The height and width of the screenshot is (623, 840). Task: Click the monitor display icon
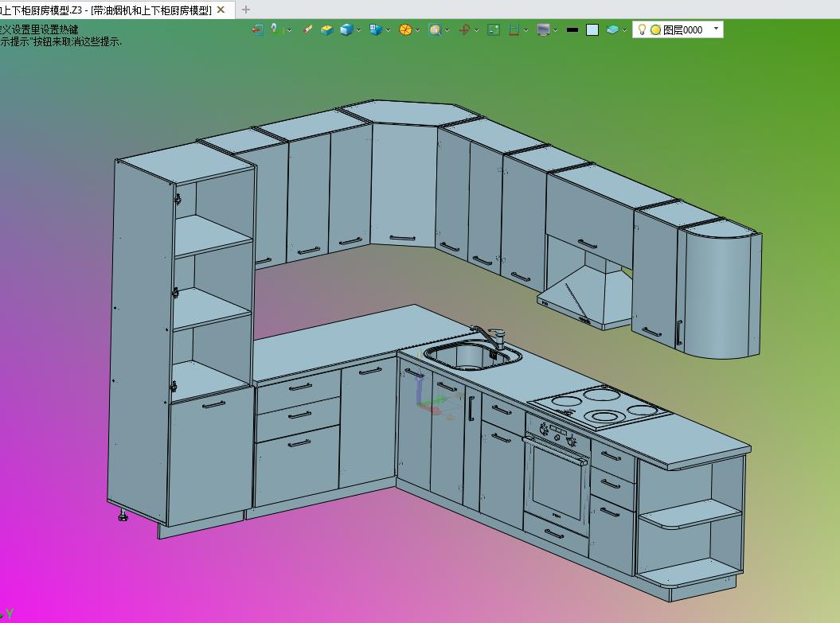click(543, 29)
